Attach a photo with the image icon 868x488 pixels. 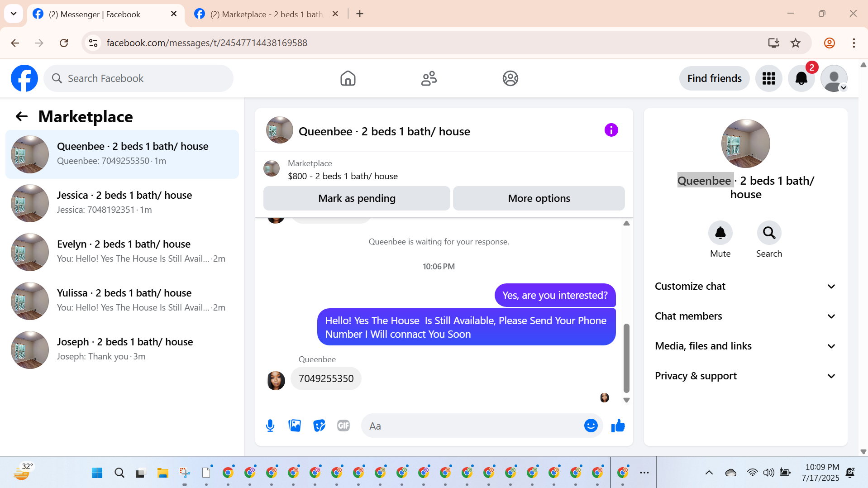tap(295, 426)
